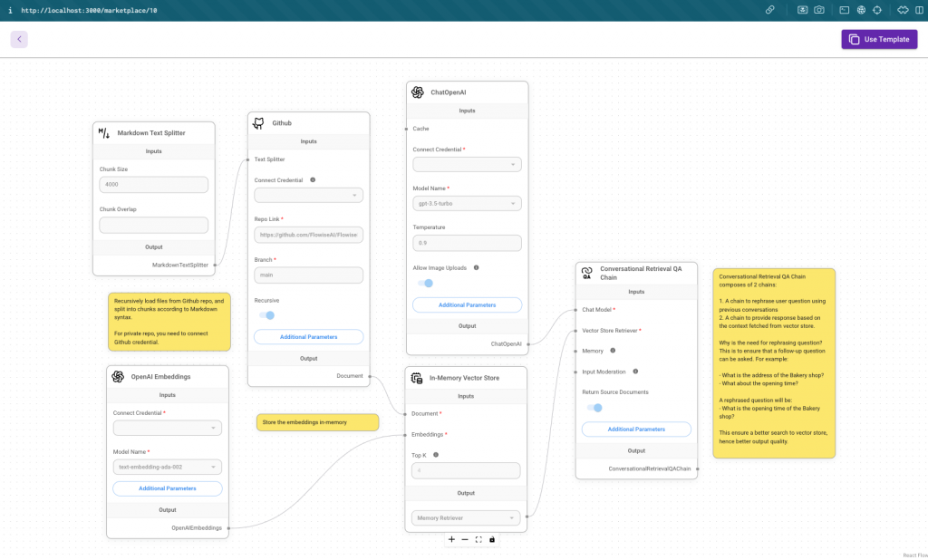
Task: Click the Embeddings input label in vector store
Action: click(x=429, y=435)
